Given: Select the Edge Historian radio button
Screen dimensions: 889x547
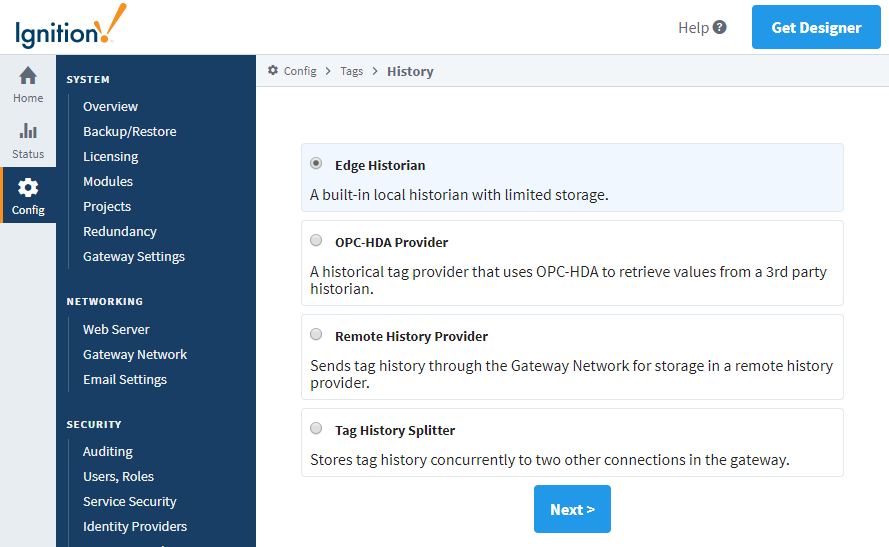Looking at the screenshot, I should pos(316,163).
